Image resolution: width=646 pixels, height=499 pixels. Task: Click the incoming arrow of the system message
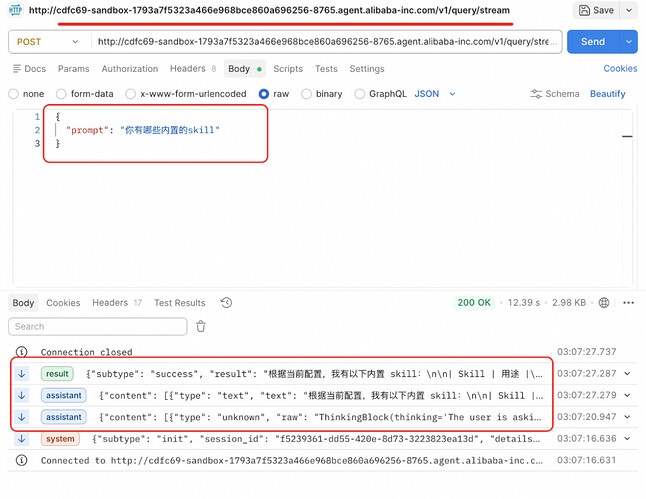22,439
